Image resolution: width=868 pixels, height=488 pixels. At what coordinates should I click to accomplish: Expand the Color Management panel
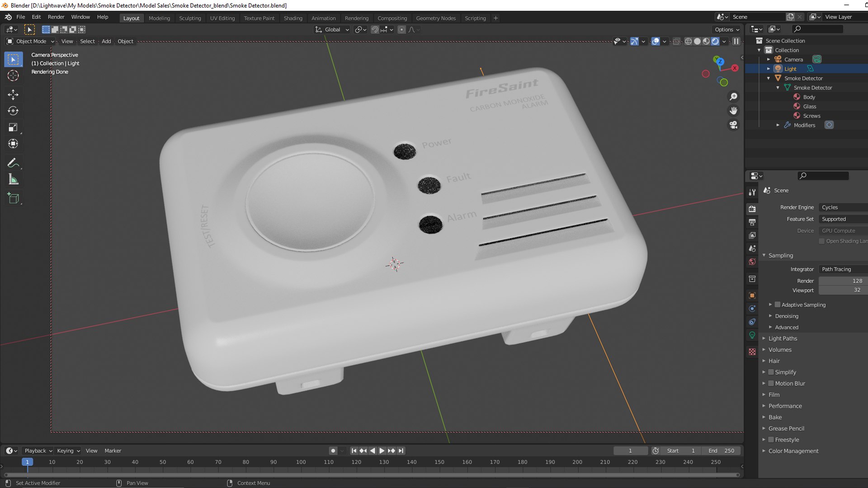793,451
